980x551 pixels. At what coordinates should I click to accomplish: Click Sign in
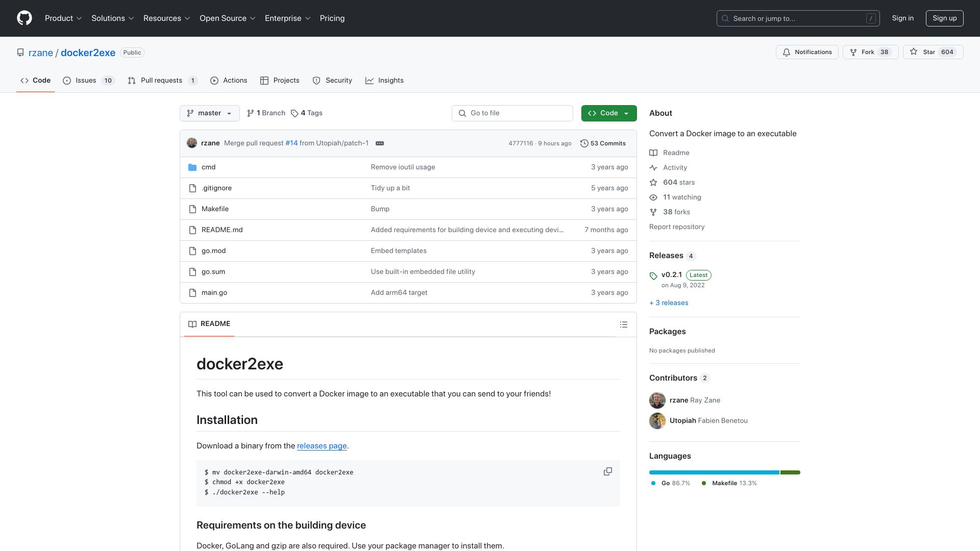click(902, 18)
